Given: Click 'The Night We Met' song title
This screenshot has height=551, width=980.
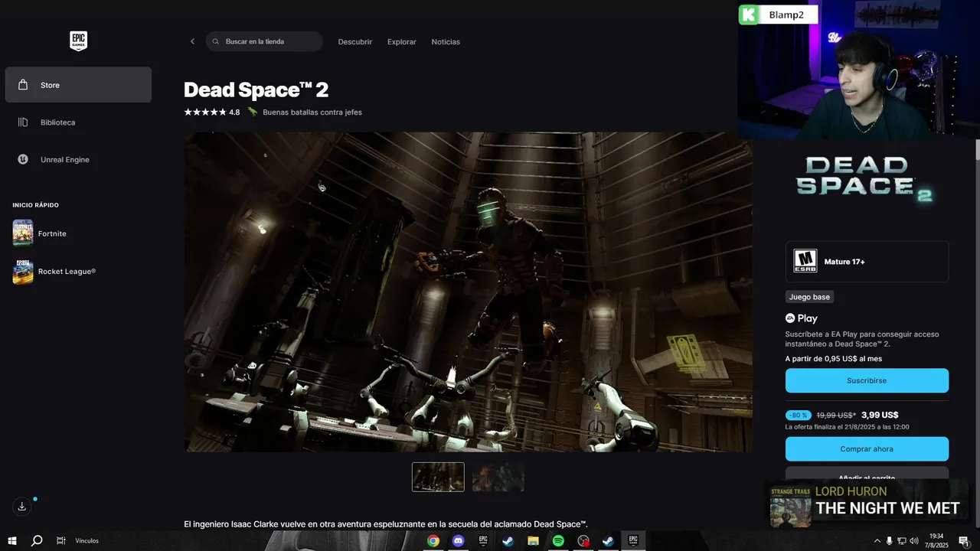Looking at the screenshot, I should 887,508.
